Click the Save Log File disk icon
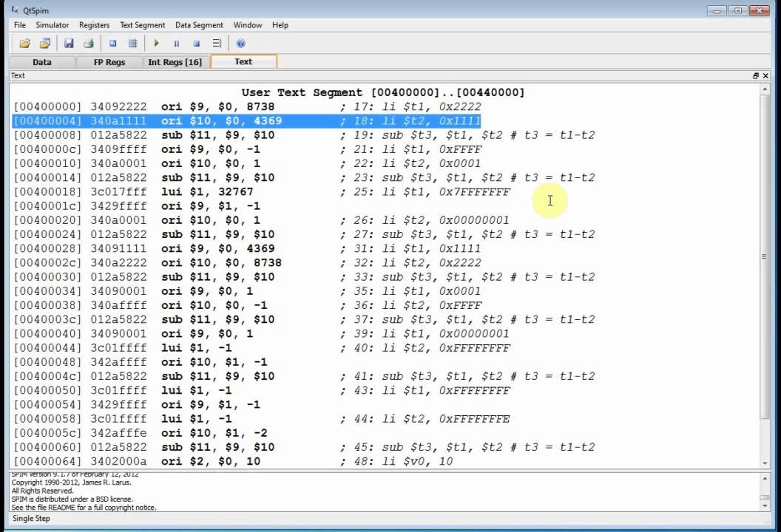This screenshot has width=781, height=532. (x=69, y=44)
